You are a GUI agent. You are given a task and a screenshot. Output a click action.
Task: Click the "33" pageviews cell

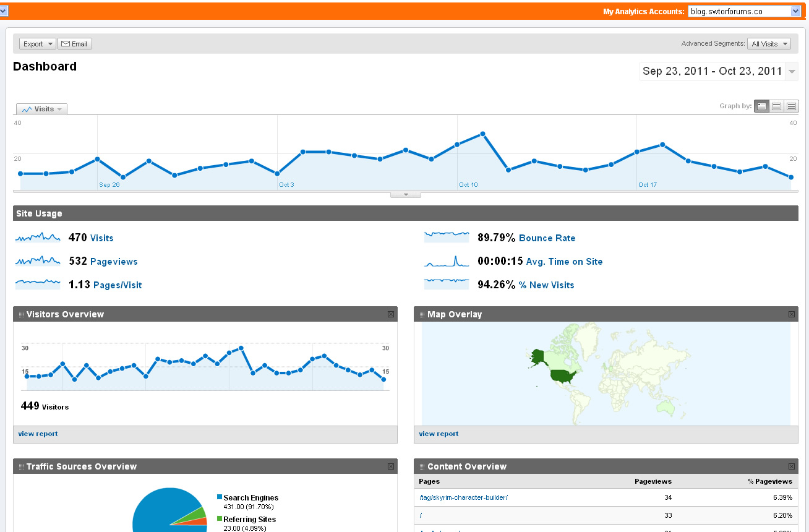tap(668, 515)
